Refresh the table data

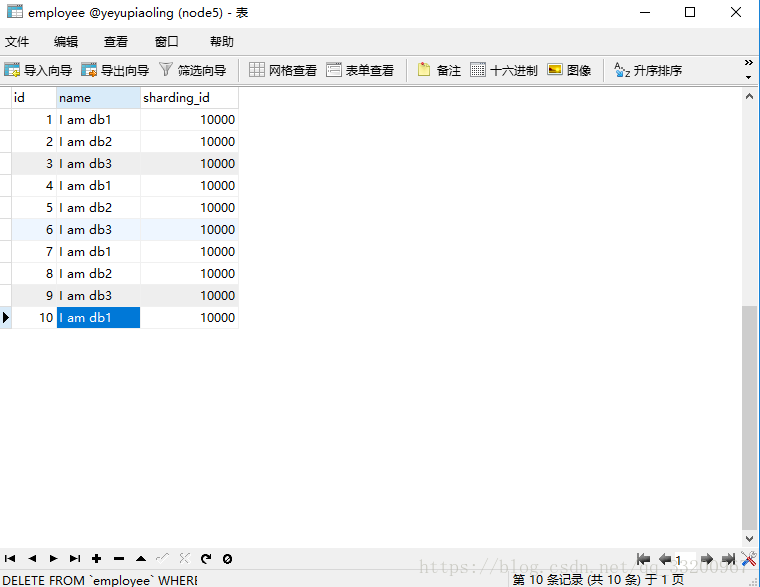206,559
